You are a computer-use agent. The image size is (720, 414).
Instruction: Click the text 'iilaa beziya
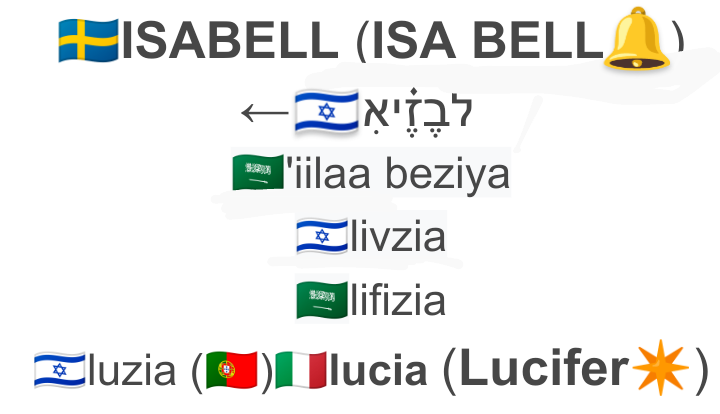pos(398,173)
